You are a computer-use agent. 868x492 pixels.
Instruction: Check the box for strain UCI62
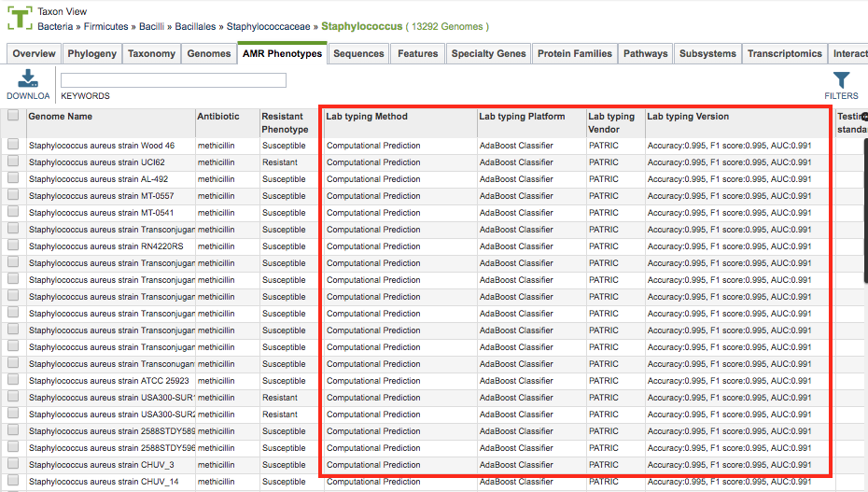coord(13,162)
